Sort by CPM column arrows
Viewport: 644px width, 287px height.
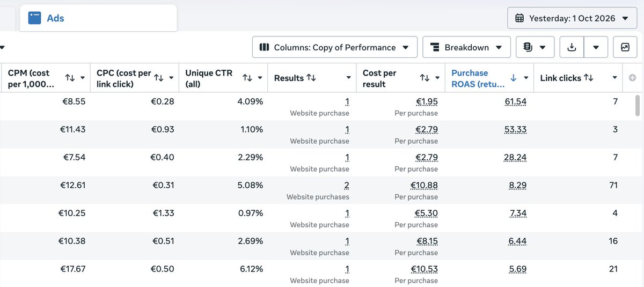(70, 78)
